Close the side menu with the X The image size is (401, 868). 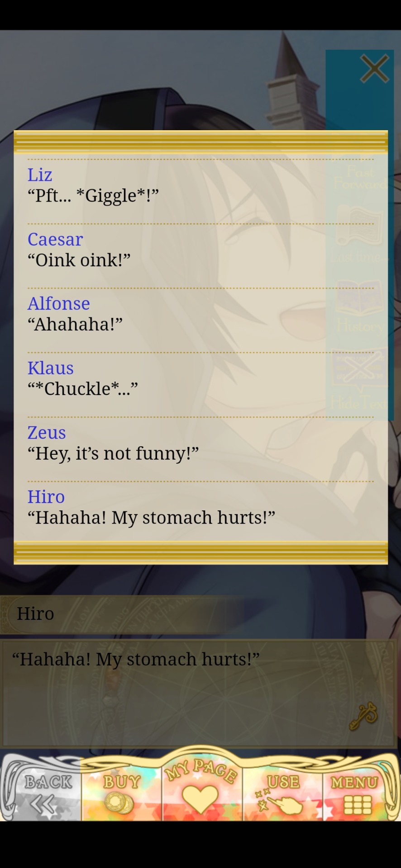pos(374,69)
